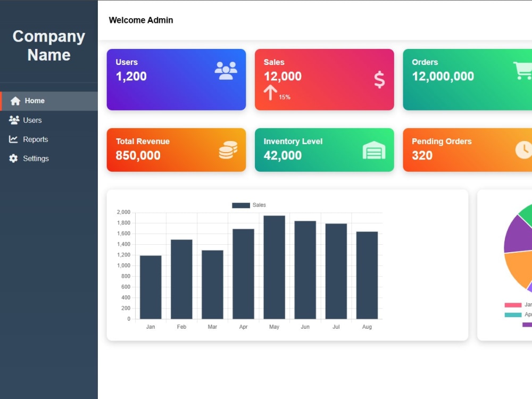Click the coins icon on Total Revenue card
The height and width of the screenshot is (399, 532).
coord(228,150)
